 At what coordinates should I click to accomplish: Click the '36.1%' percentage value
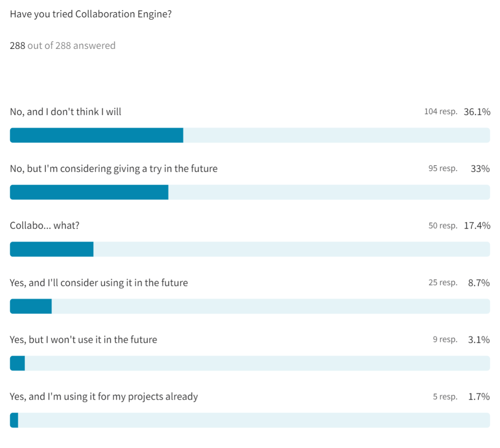[x=477, y=112]
